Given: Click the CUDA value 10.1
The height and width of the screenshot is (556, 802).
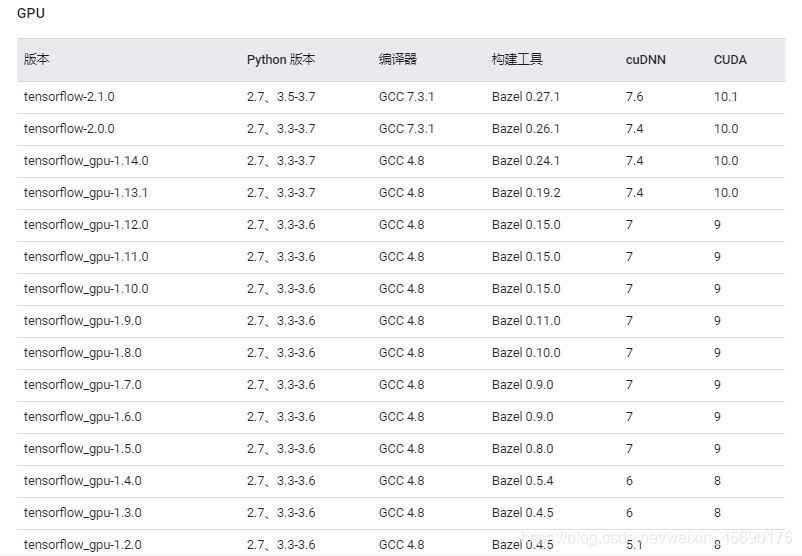Looking at the screenshot, I should [726, 97].
